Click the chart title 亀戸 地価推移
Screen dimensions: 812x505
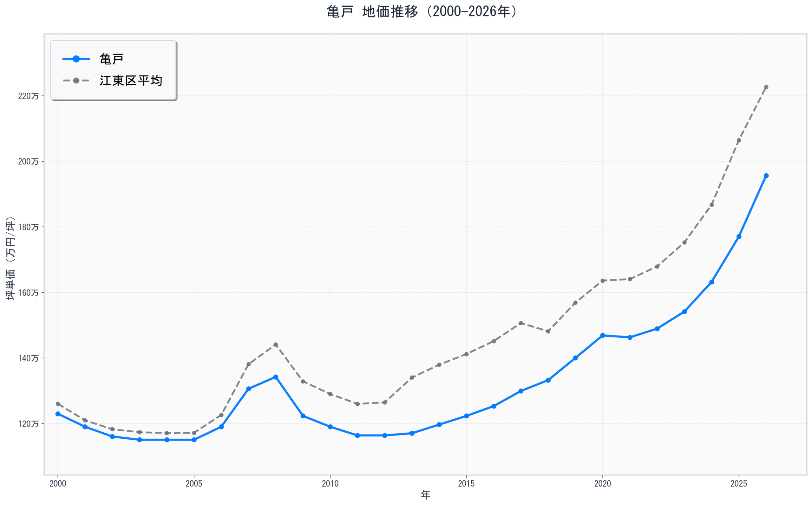[x=422, y=12]
